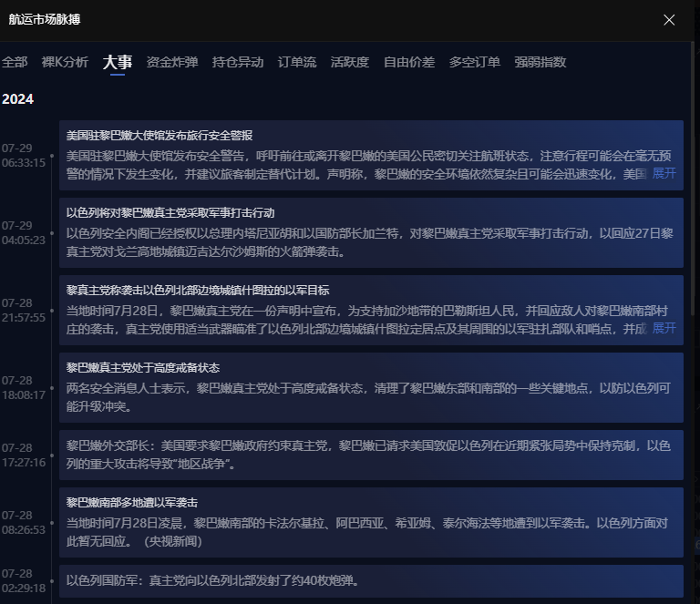Click the 07-28 17:27:16 timestamp
Viewport: 700px width, 604px height.
pyautogui.click(x=23, y=455)
